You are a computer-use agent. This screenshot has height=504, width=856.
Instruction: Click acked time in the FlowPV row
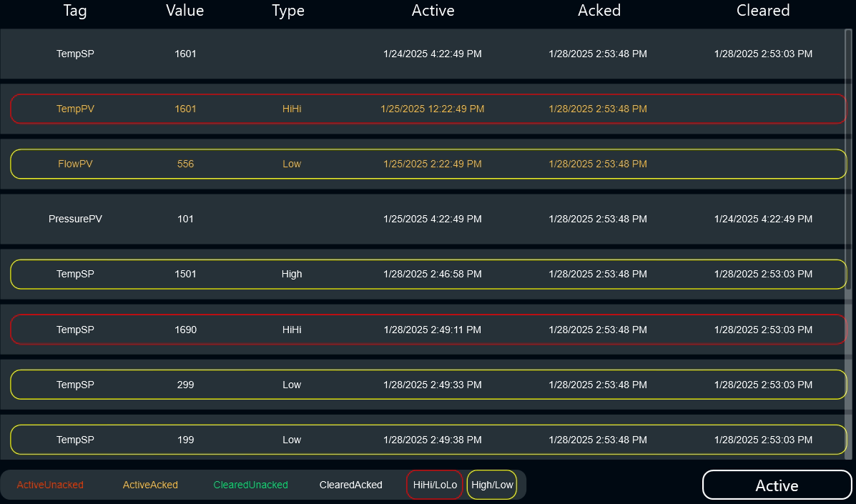coord(598,164)
